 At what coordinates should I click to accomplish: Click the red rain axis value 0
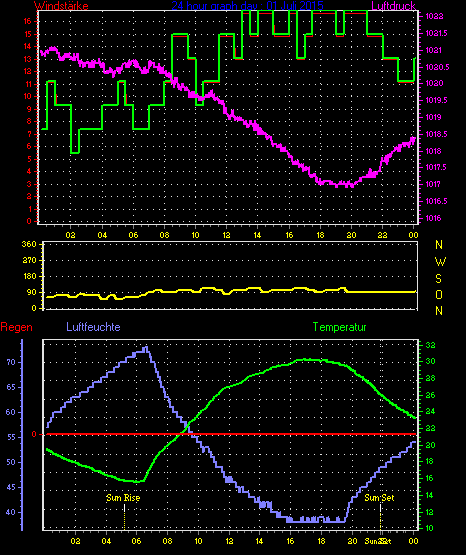coord(34,434)
